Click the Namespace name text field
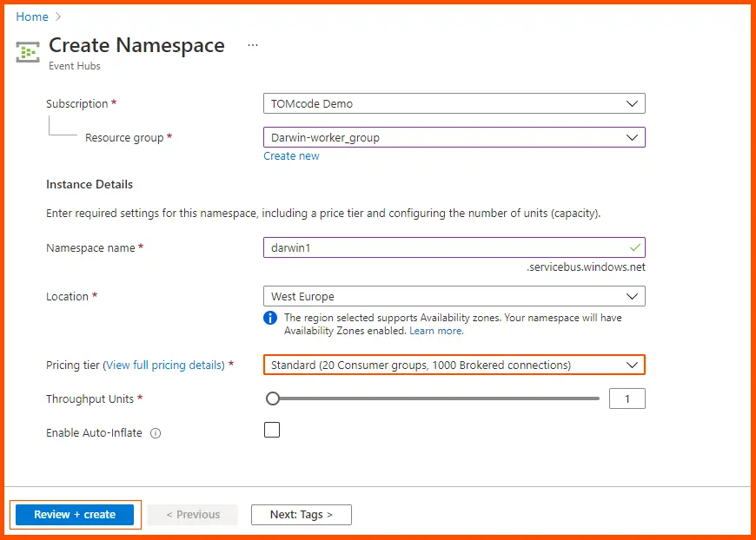The width and height of the screenshot is (756, 540). click(x=443, y=247)
